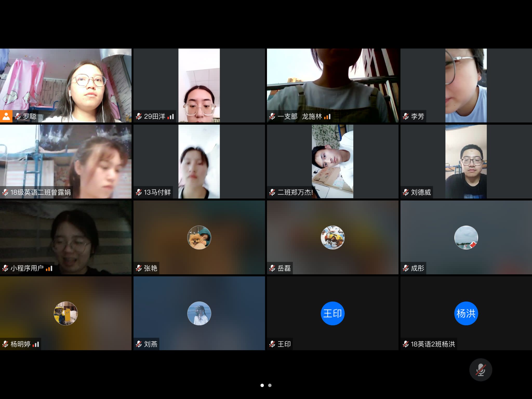Tap the blue 王印 avatar circle
This screenshot has width=532, height=399.
(x=332, y=313)
